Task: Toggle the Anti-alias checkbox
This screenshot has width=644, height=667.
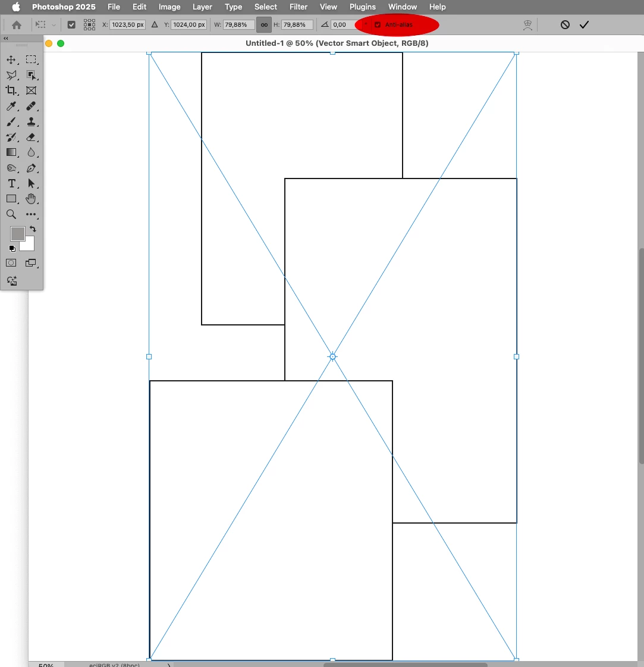Action: 378,24
